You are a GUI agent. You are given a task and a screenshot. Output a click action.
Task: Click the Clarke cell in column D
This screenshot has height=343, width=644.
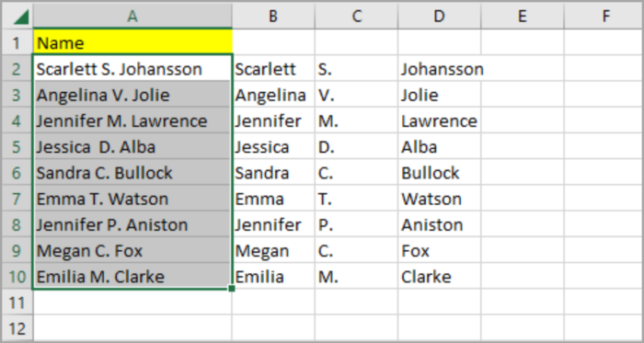click(x=439, y=277)
